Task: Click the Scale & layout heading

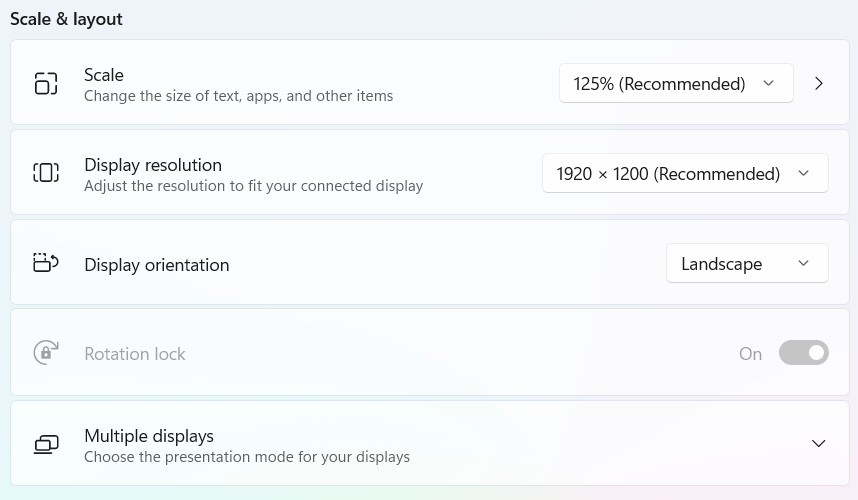Action: pos(66,19)
